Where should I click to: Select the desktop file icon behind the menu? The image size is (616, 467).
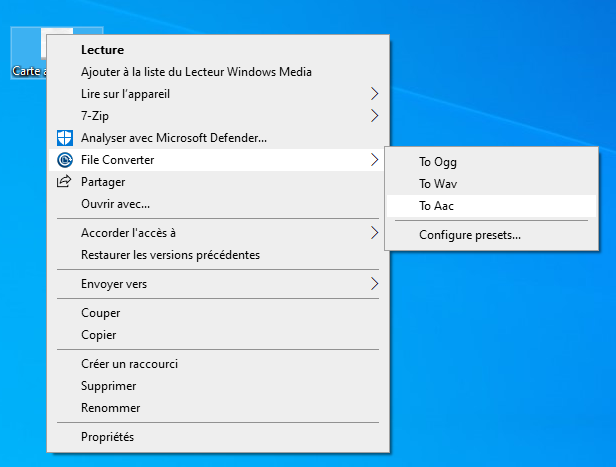pyautogui.click(x=28, y=52)
